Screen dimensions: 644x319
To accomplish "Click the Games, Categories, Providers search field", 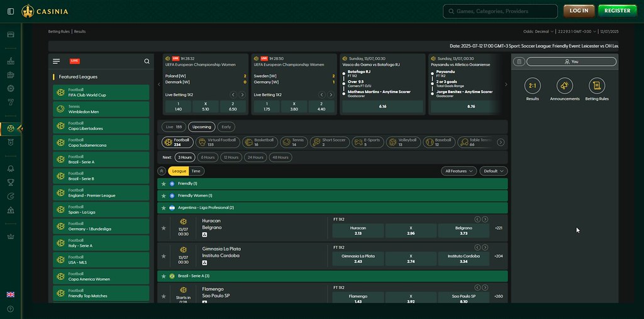I will click(x=500, y=11).
